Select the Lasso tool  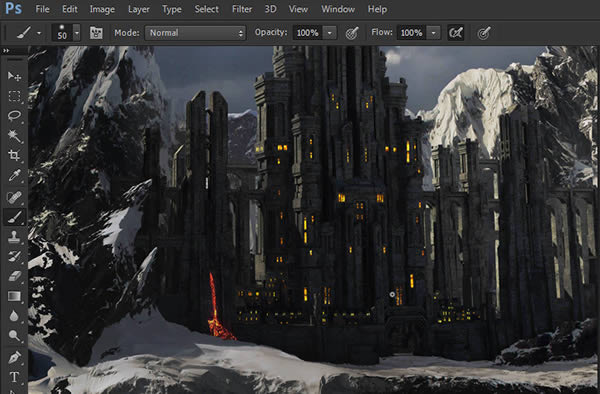(14, 116)
